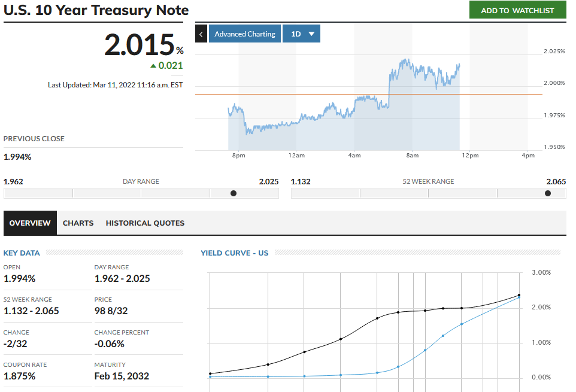Click the Maturity date Feb 15, 2032
The height and width of the screenshot is (392, 576).
122,376
